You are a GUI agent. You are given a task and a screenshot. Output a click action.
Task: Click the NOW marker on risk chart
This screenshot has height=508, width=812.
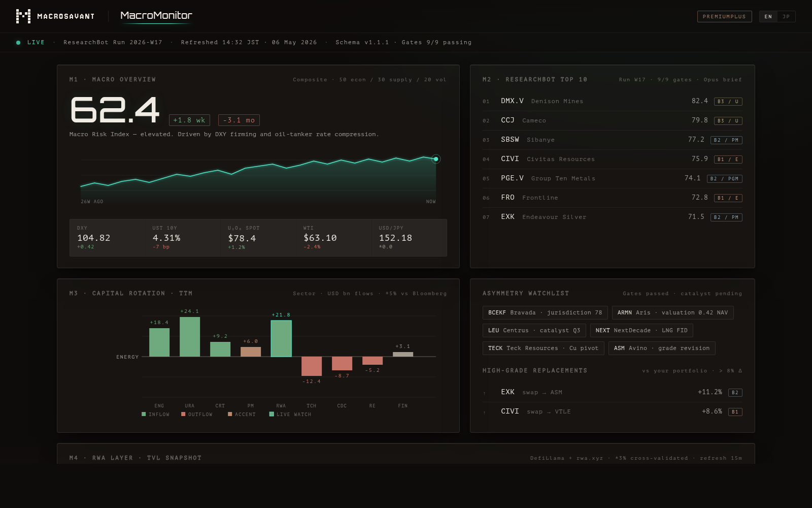point(435,159)
